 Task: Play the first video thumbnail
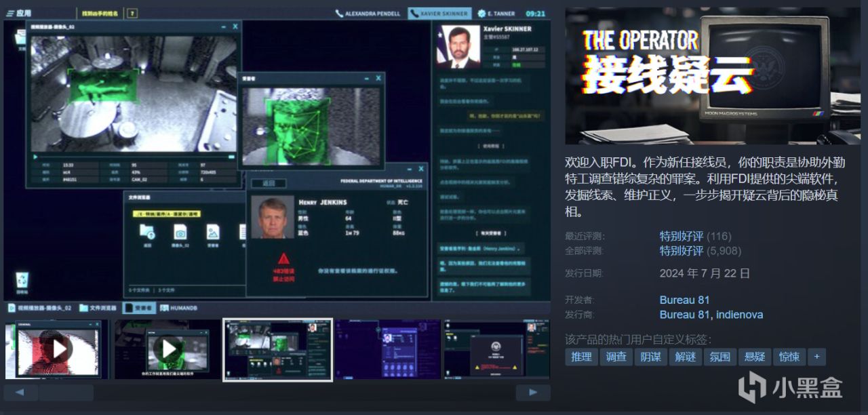click(x=57, y=349)
